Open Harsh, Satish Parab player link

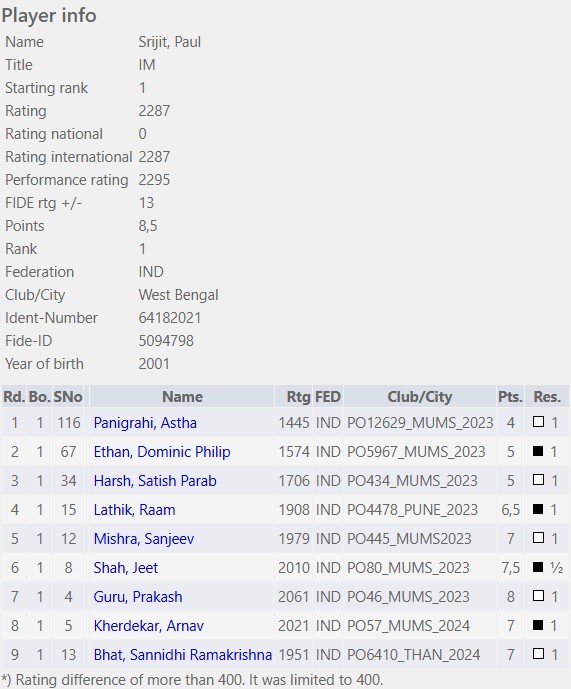[155, 481]
